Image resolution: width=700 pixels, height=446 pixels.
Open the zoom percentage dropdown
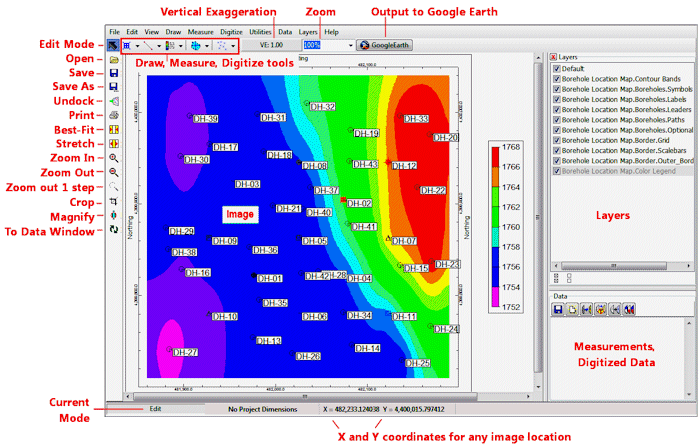[x=352, y=46]
